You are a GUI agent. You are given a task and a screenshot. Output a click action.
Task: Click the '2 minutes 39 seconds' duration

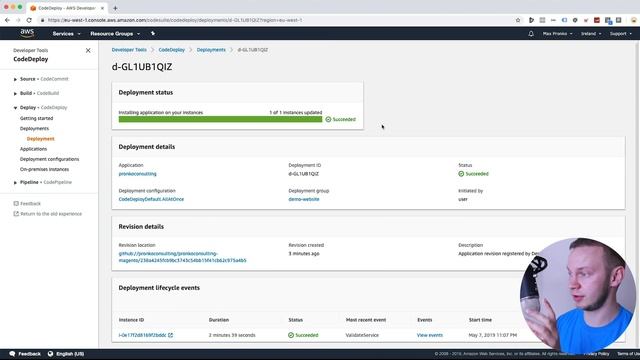(x=232, y=335)
